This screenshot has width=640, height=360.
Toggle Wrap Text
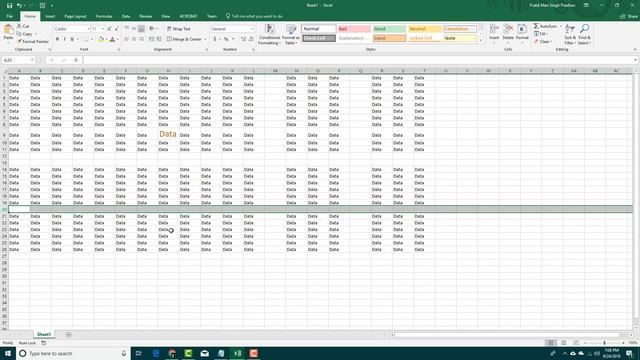pyautogui.click(x=179, y=29)
